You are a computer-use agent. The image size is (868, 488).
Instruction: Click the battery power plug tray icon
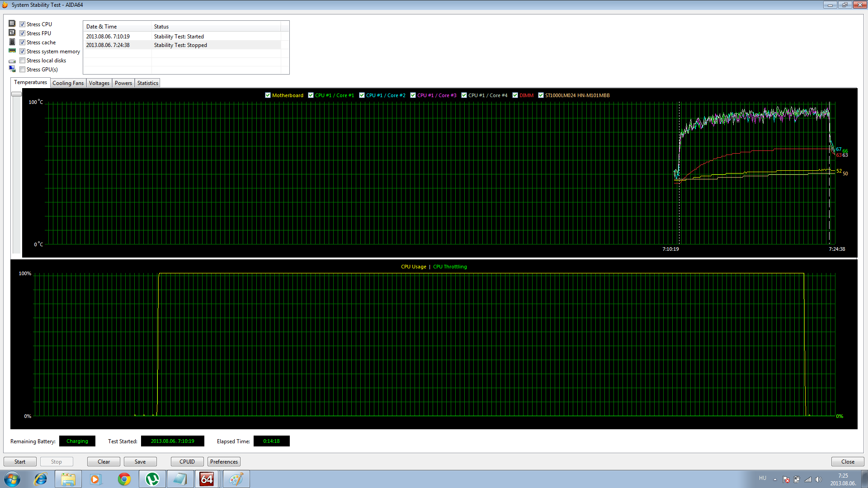coord(797,479)
